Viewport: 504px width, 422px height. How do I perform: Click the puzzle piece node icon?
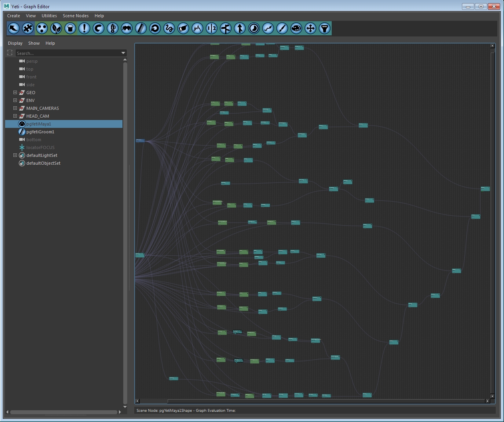(28, 28)
